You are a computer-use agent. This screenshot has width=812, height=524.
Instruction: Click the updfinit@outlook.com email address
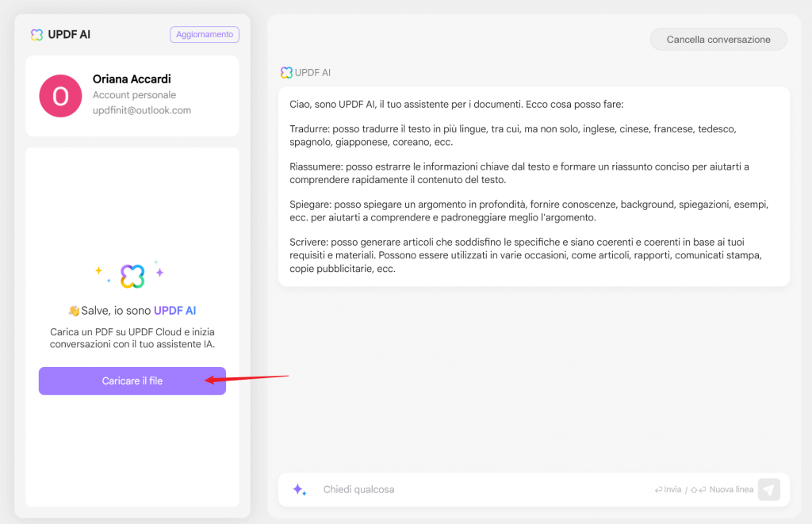point(142,111)
